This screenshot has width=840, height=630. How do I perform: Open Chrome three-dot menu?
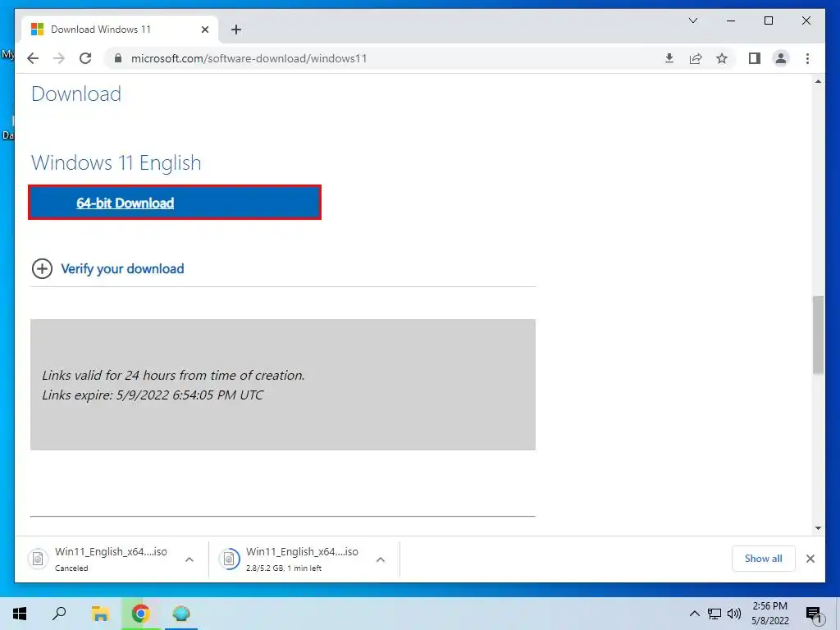807,58
